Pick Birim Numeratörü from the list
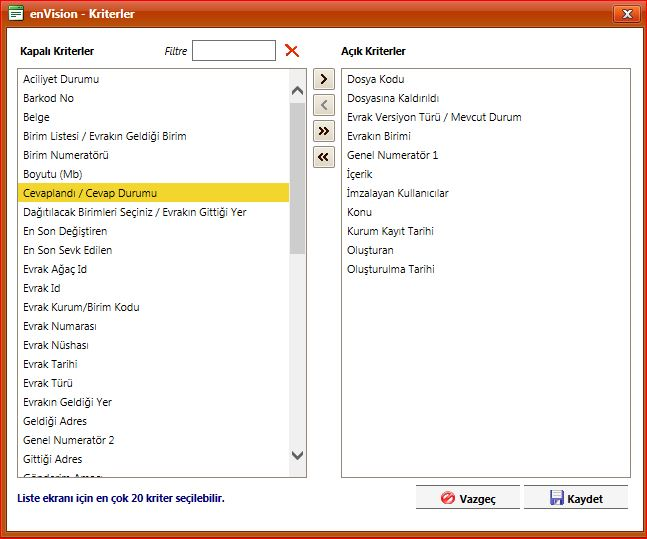Viewport: 647px width, 539px height. (153, 155)
